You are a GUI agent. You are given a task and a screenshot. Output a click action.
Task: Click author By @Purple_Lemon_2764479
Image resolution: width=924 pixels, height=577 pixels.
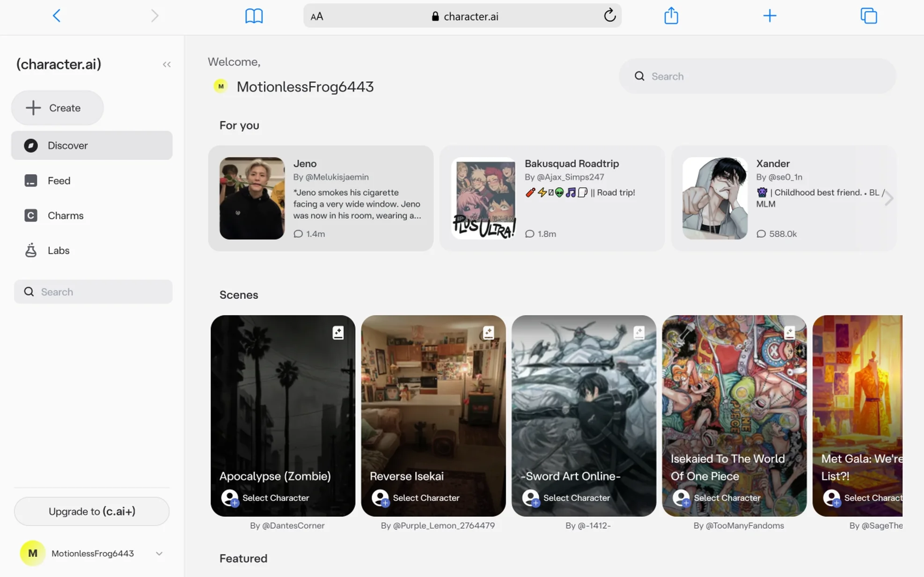point(438,525)
